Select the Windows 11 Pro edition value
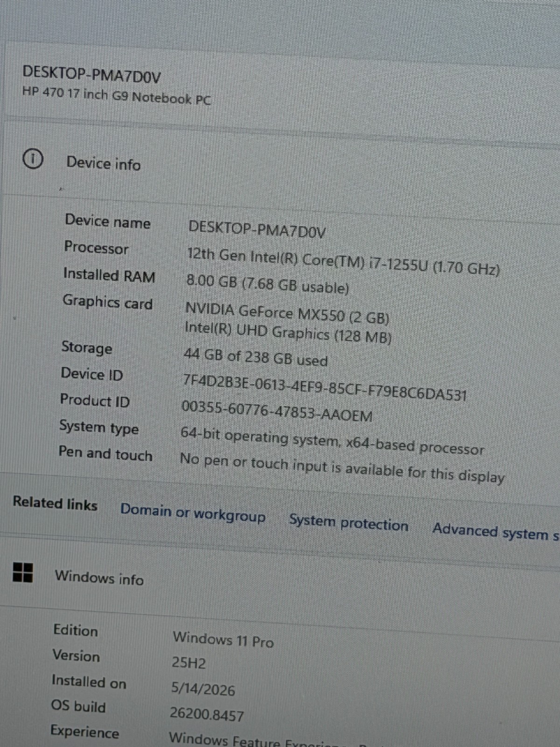 tap(223, 639)
